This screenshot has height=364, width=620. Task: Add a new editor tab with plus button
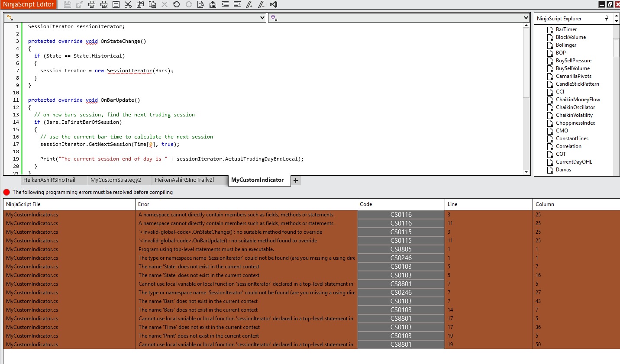296,180
